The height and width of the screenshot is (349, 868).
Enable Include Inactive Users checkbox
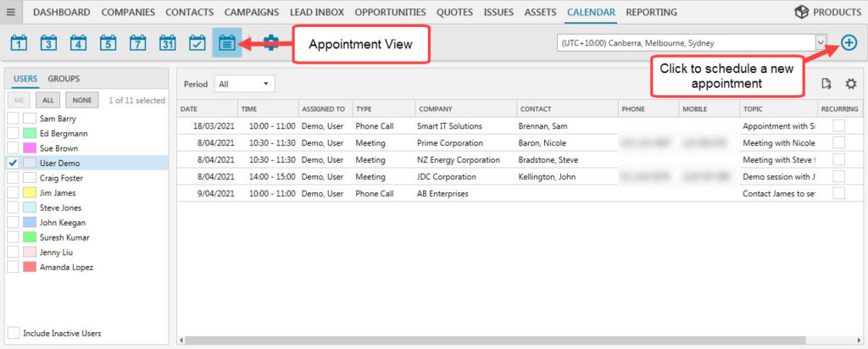13,333
